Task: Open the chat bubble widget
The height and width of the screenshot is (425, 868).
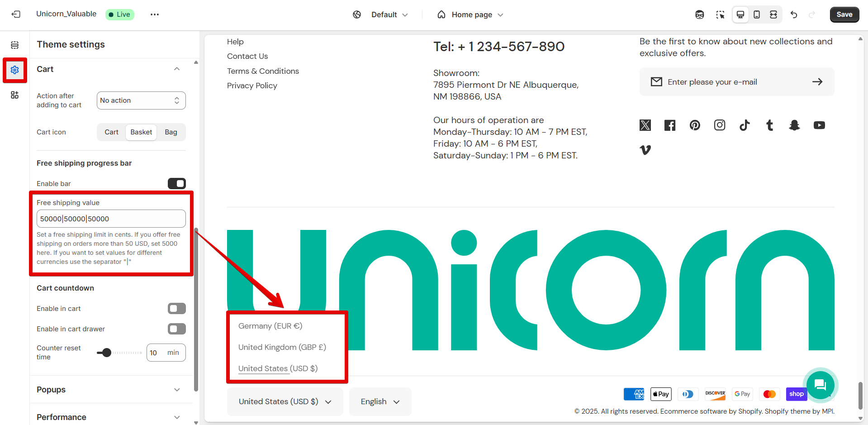Action: (x=820, y=385)
